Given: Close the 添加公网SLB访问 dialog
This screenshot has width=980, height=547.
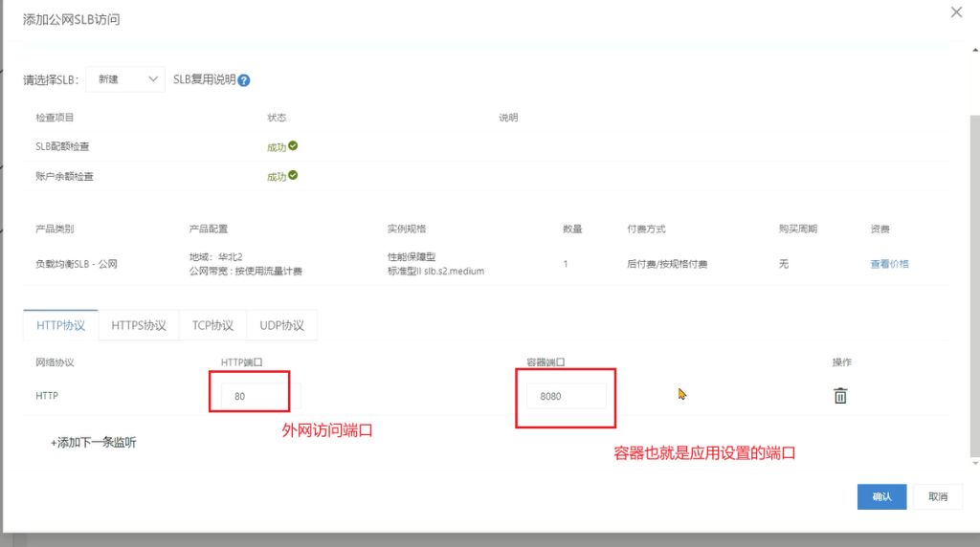Looking at the screenshot, I should [955, 12].
